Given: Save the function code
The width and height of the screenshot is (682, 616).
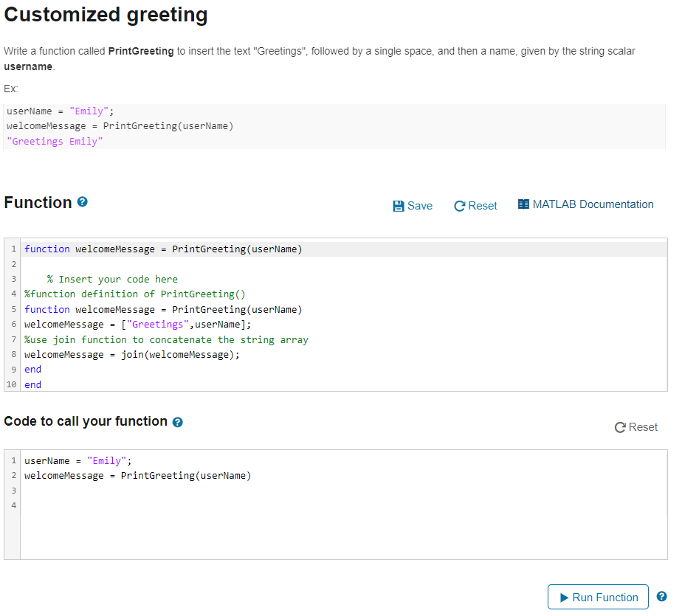Looking at the screenshot, I should pyautogui.click(x=413, y=206).
